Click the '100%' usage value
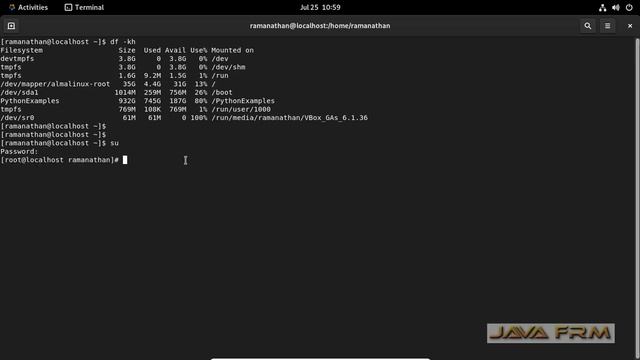Screen dimensions: 640x360 [199, 118]
